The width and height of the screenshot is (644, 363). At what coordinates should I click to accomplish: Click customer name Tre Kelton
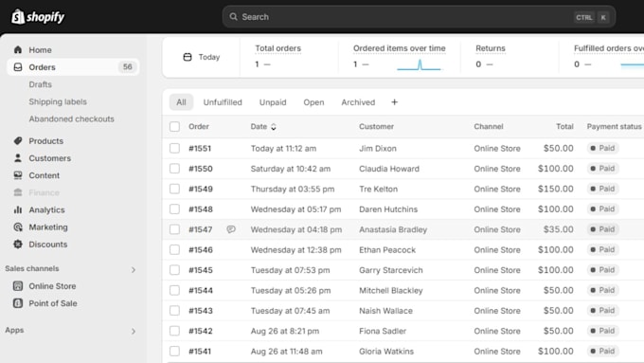pyautogui.click(x=378, y=190)
